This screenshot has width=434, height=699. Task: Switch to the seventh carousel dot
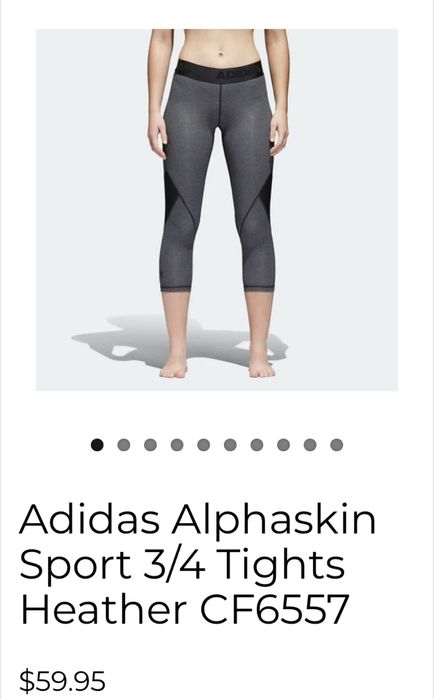click(x=257, y=445)
